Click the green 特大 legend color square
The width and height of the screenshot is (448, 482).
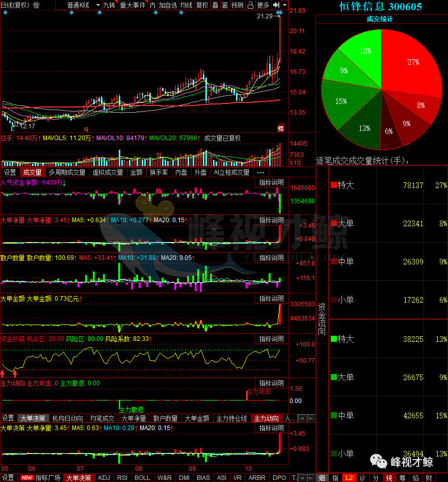(334, 339)
